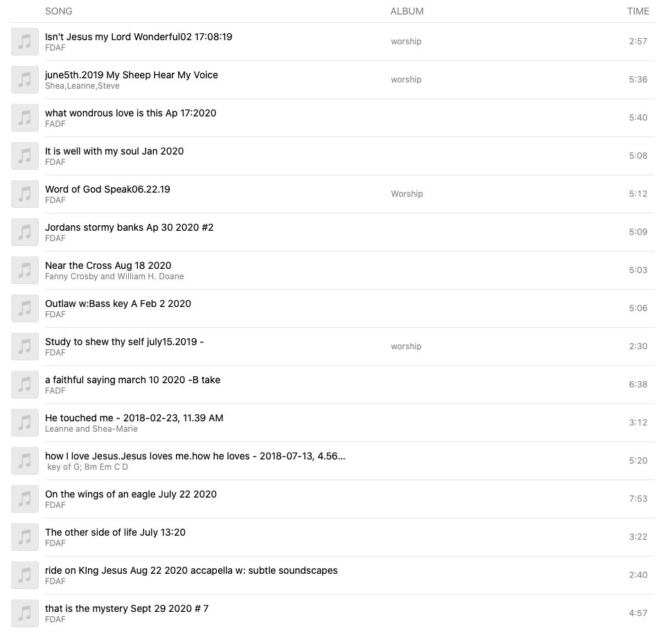Click music icon for Word of God Speak
Screen dimensions: 672x632
point(25,194)
